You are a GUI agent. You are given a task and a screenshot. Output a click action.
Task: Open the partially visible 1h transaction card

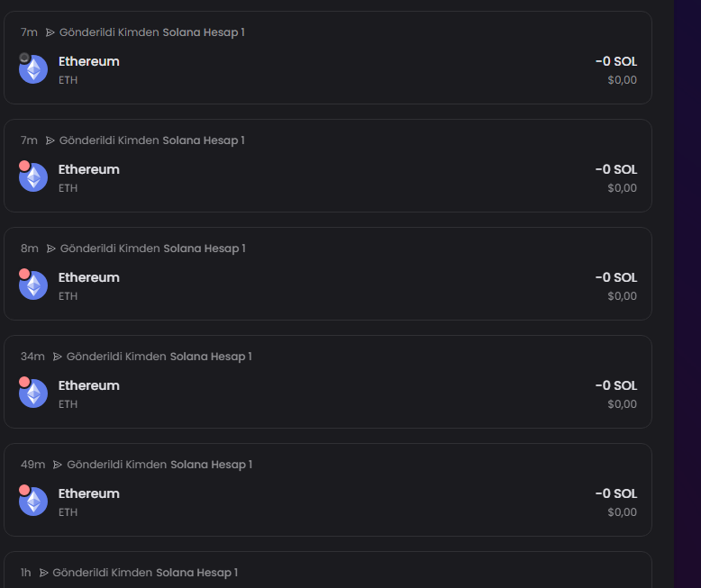tap(328, 570)
